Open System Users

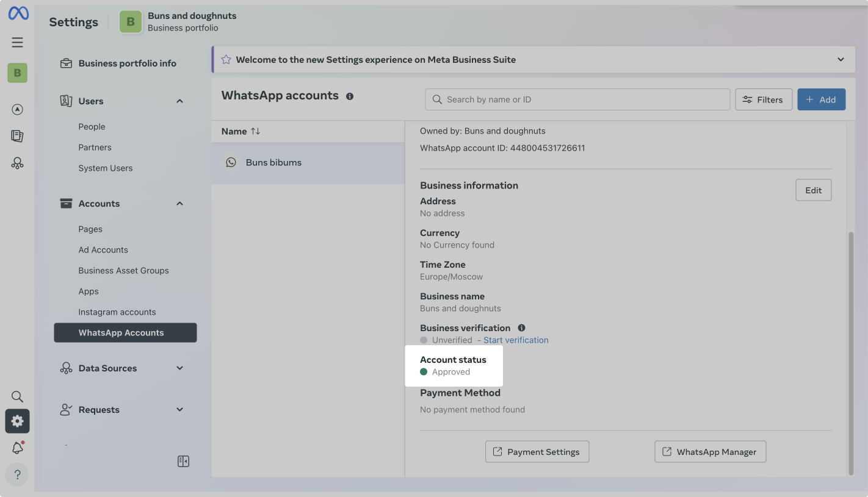(x=105, y=168)
